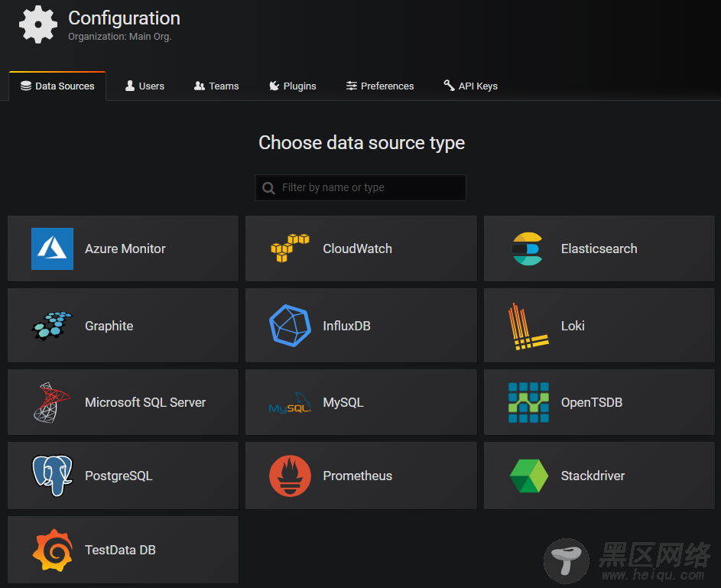This screenshot has width=721, height=588.
Task: Click the MySQL dolphin logo icon
Action: pos(290,402)
